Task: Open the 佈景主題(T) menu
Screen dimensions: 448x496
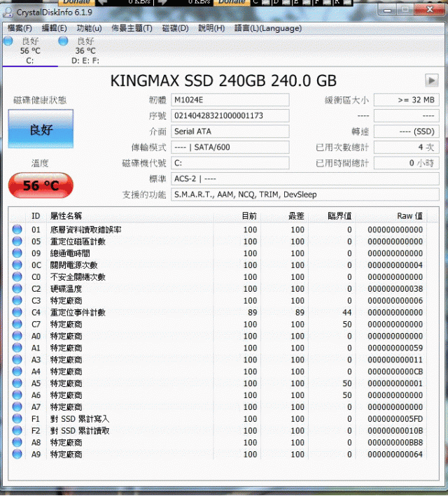Action: (x=132, y=29)
